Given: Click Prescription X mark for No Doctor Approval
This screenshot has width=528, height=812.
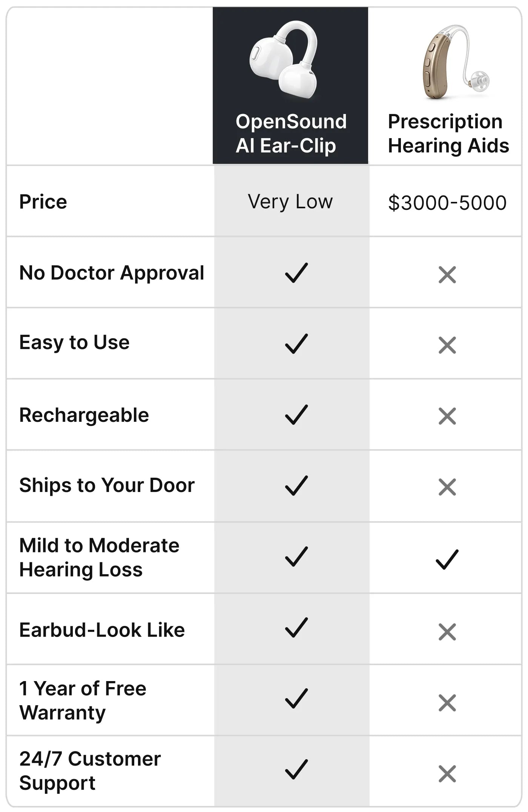Looking at the screenshot, I should [447, 275].
